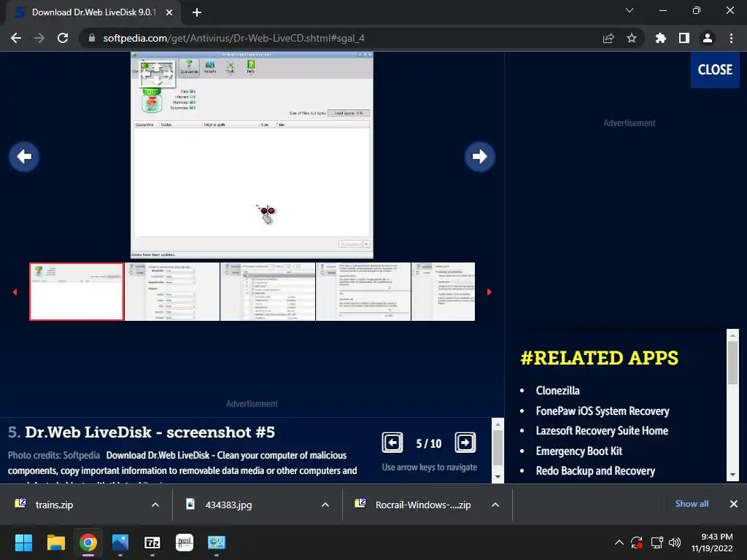Open Chrome three-dot menu
747x560 pixels.
[731, 38]
